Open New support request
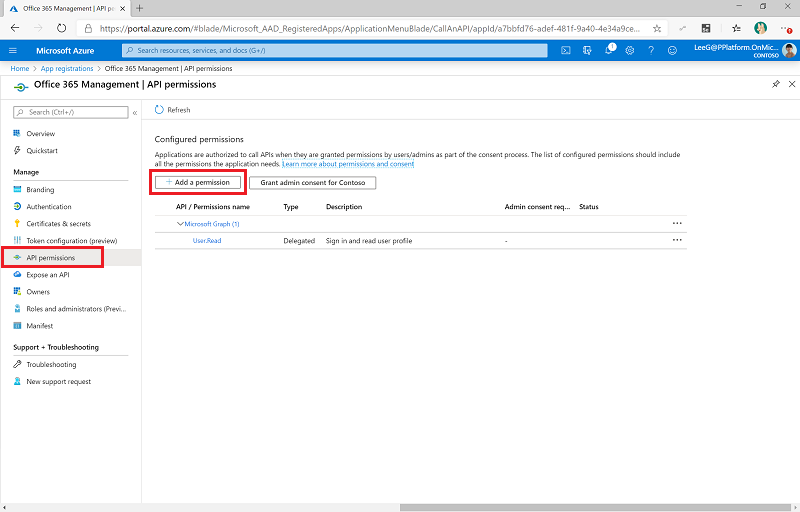The width and height of the screenshot is (800, 512). click(59, 381)
